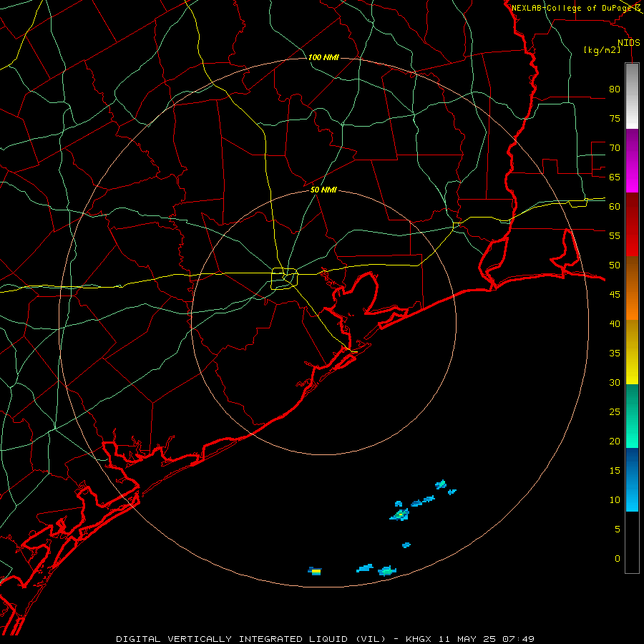This screenshot has width=644, height=644.
Task: Click the "50 NMI" range ring label
Action: click(323, 190)
